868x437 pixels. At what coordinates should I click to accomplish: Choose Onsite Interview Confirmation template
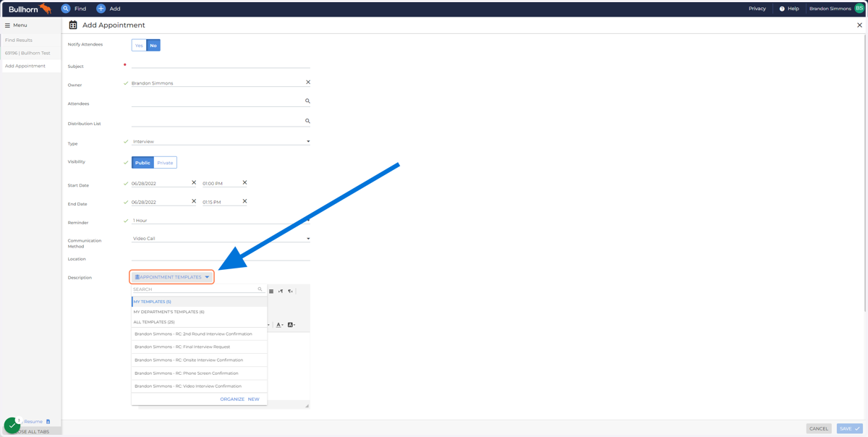click(200, 360)
